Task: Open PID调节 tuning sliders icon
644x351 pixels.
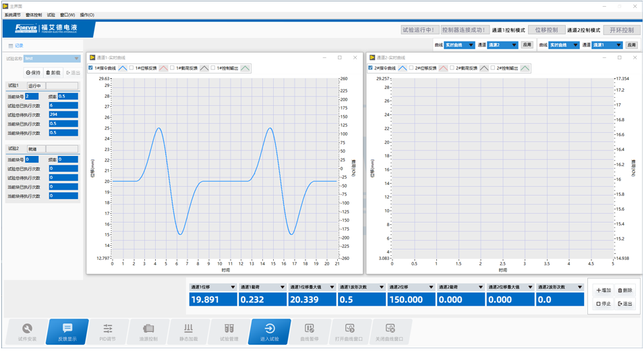Action: [x=108, y=331]
